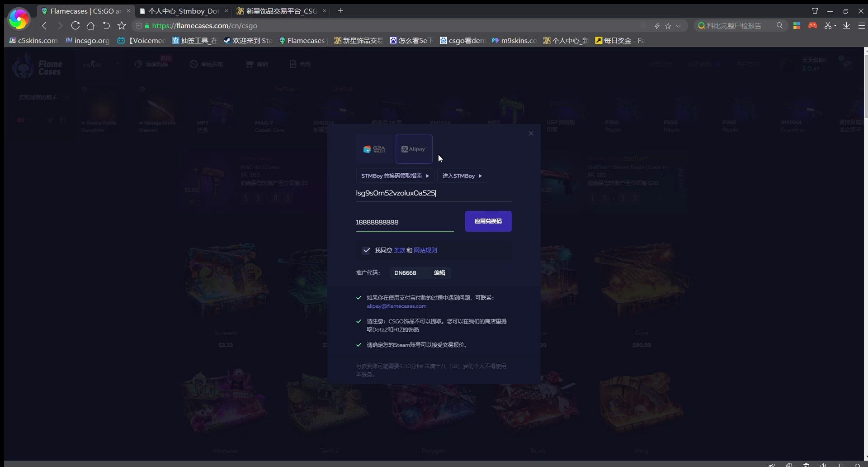
Task: Click the favorite star inside the address bar
Action: point(668,26)
